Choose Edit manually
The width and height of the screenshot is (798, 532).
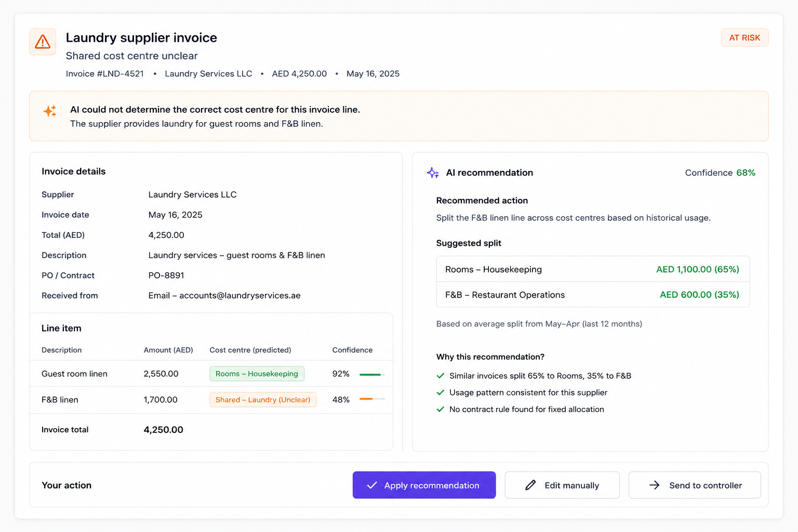[562, 485]
